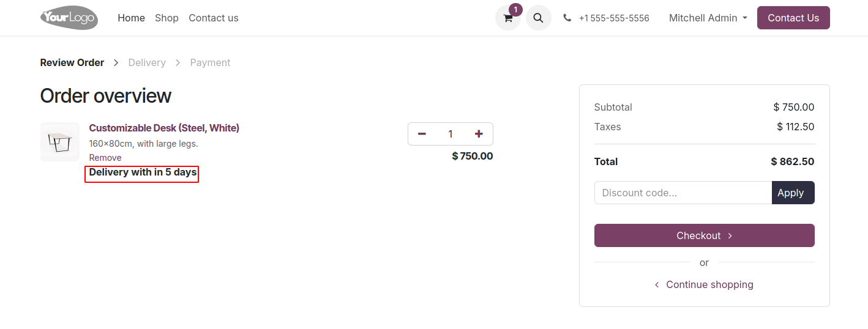This screenshot has height=329, width=868.
Task: Go to the Home menu
Action: point(131,18)
